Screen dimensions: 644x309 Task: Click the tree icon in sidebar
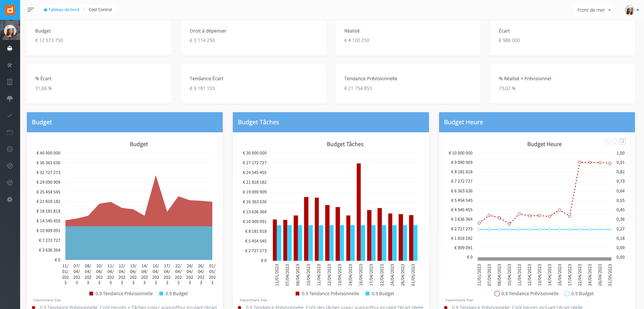[x=10, y=99]
